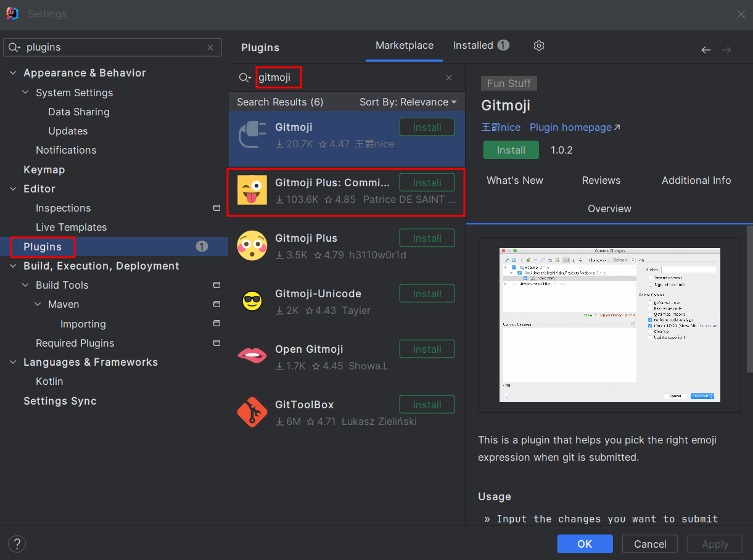
Task: Clear the gitmoji marketplace search text
Action: tap(449, 78)
